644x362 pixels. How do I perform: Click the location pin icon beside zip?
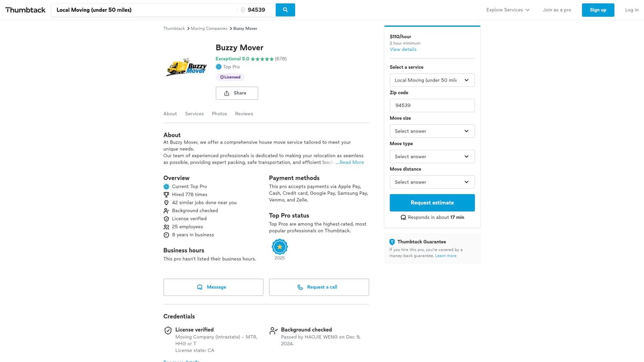(x=243, y=10)
